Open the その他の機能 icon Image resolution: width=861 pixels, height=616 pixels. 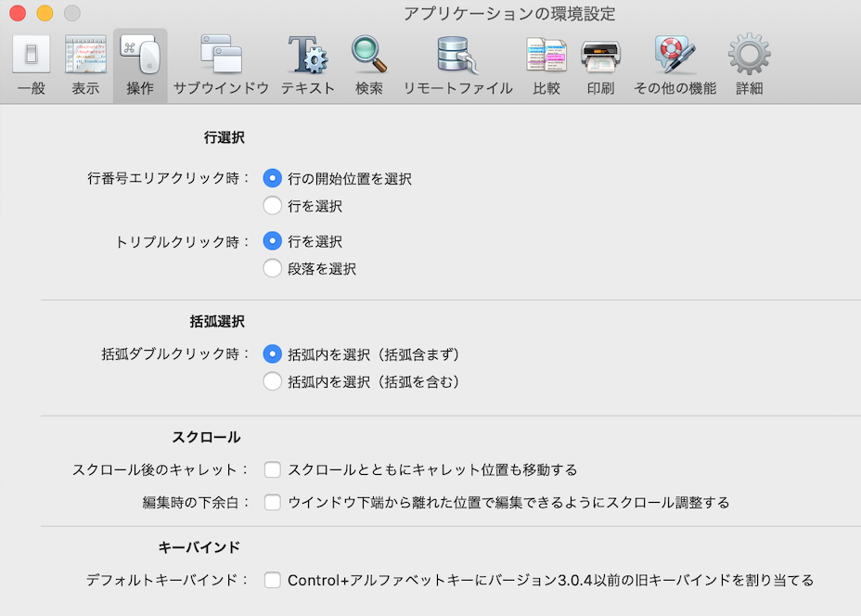pyautogui.click(x=675, y=55)
